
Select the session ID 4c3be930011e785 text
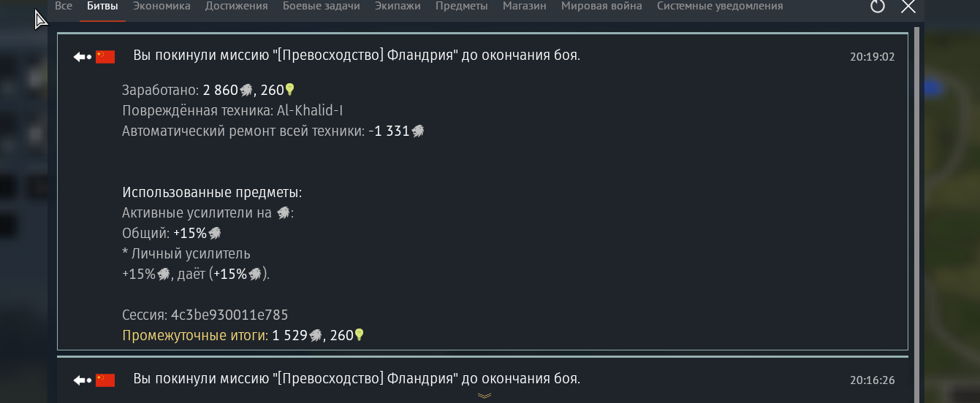(x=229, y=315)
